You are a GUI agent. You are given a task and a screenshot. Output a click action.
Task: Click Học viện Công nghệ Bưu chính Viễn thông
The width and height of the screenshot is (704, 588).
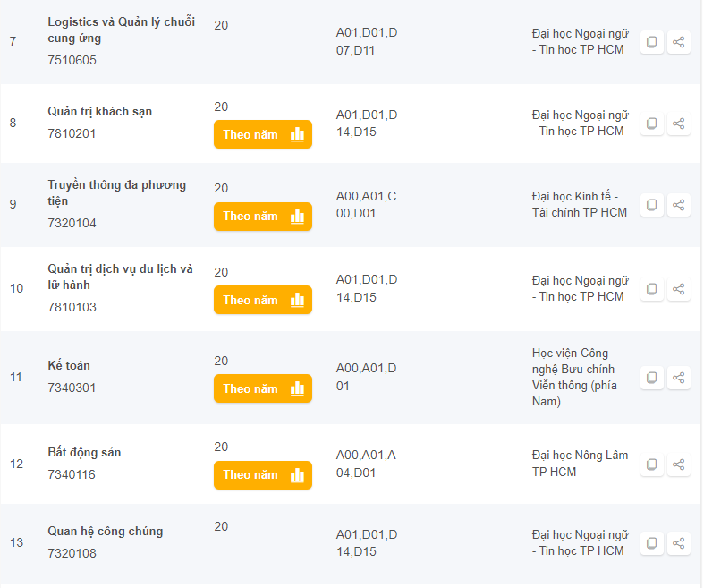[x=573, y=378]
